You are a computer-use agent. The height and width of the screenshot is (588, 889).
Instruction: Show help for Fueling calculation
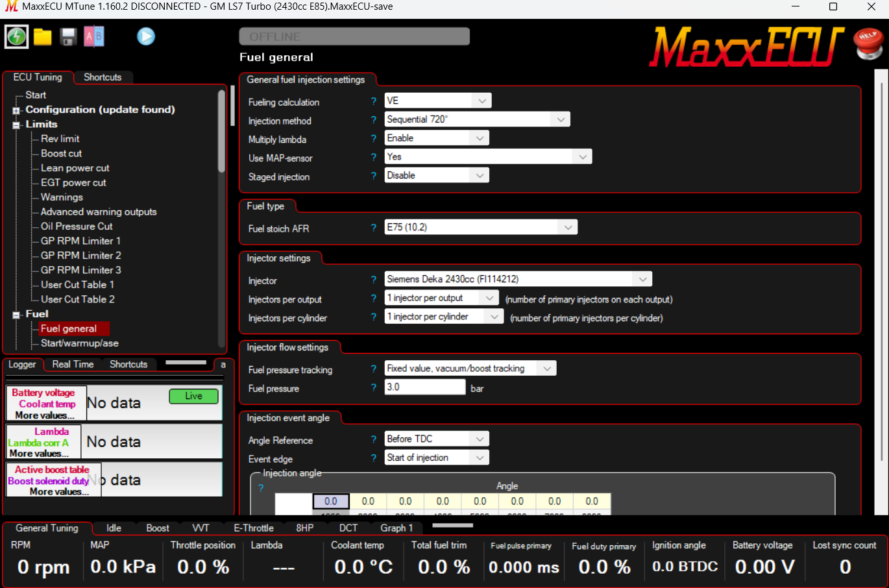pos(374,101)
